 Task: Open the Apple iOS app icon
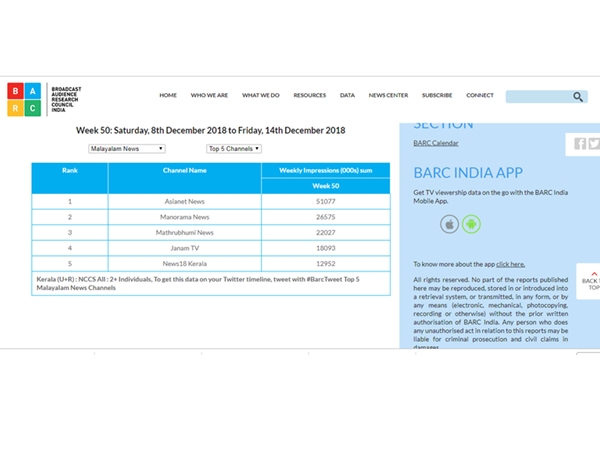click(450, 223)
